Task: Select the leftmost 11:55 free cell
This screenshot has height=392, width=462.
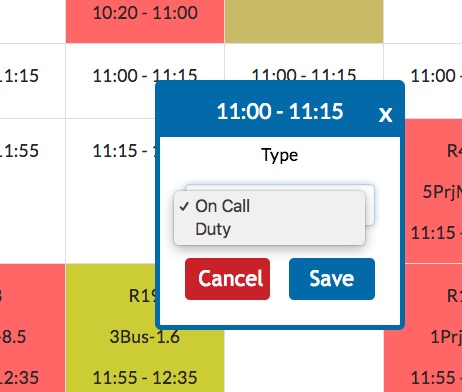Action: [x=32, y=191]
